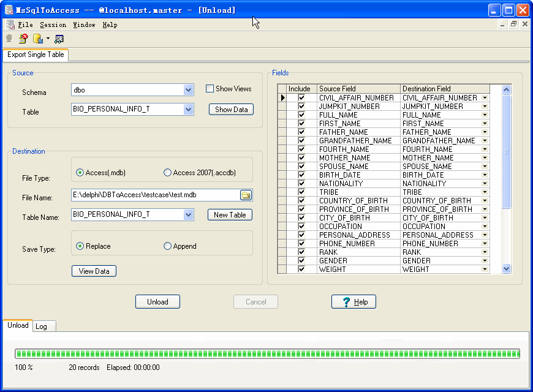Uncheck include for FULL_NAME field

coord(301,115)
